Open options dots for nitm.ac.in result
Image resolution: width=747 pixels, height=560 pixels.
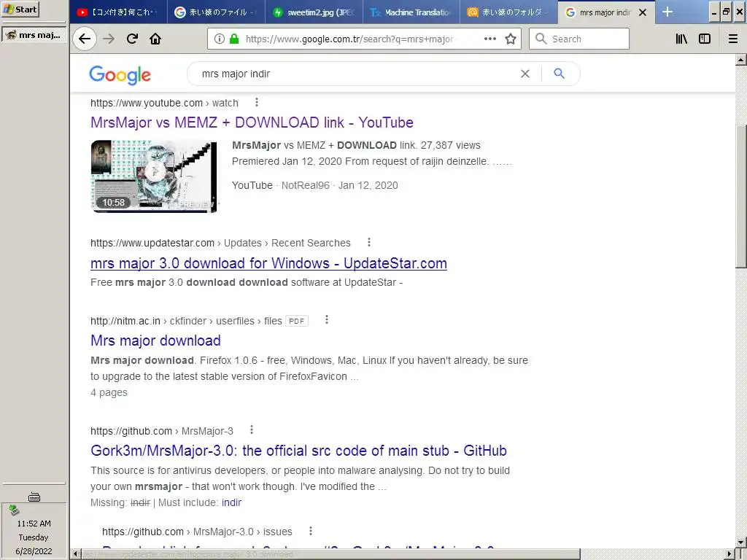click(x=326, y=319)
